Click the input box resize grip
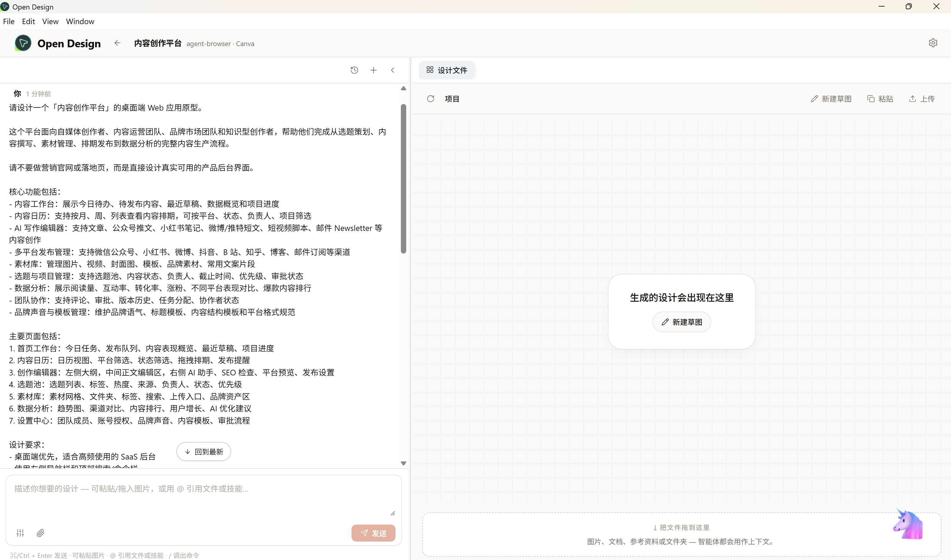951x560 pixels. coord(393,513)
